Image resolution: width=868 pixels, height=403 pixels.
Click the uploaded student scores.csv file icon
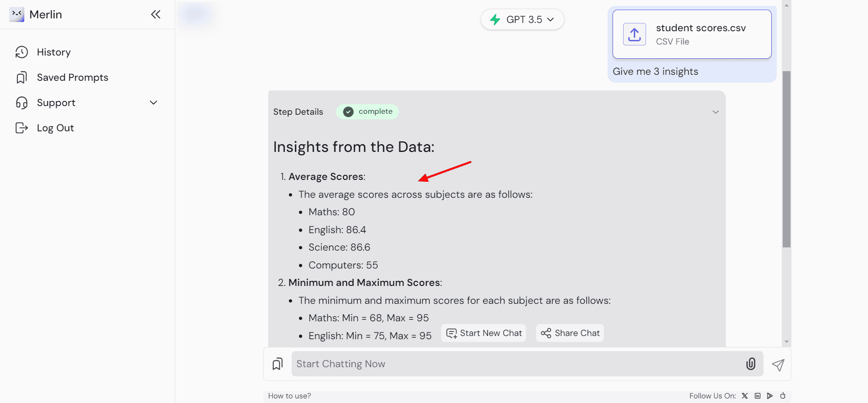(635, 34)
